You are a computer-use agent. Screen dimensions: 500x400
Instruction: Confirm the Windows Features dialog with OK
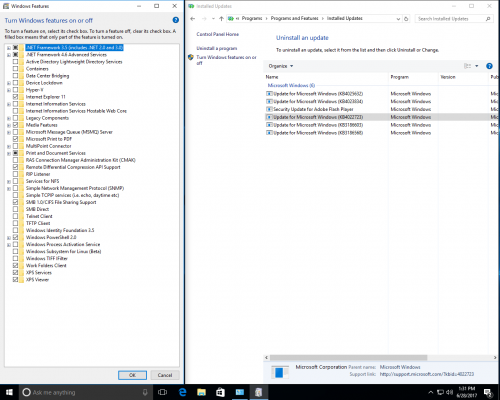point(132,375)
